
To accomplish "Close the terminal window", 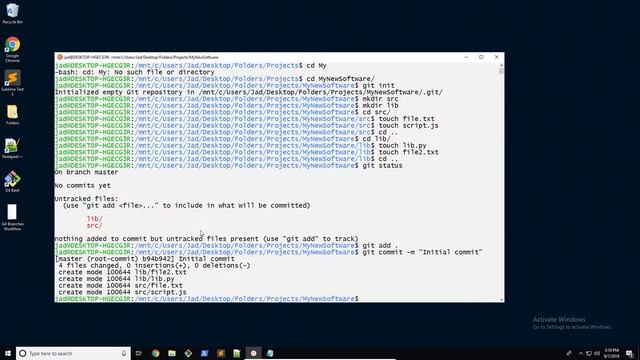I will pos(496,57).
